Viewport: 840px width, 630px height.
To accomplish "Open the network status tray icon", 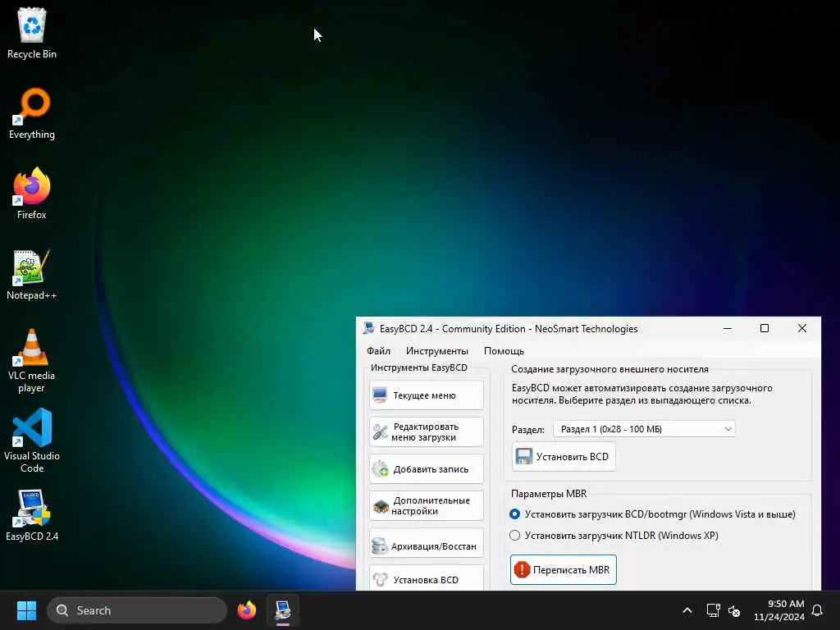I will [713, 610].
